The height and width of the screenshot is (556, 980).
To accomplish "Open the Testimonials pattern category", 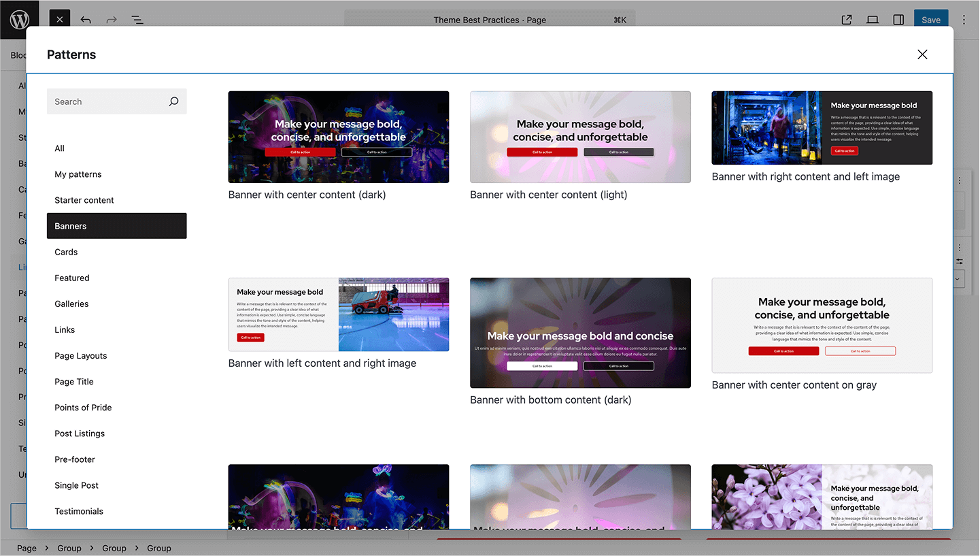I will tap(79, 511).
